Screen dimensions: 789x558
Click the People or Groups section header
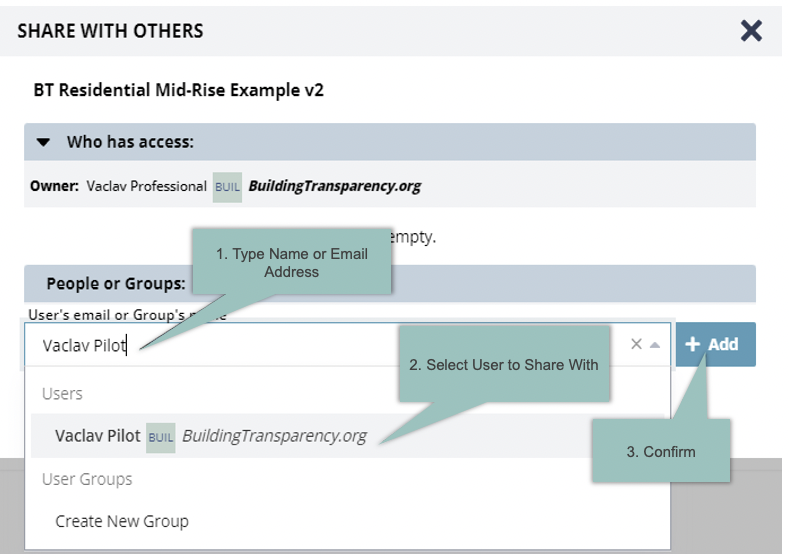[x=115, y=284]
